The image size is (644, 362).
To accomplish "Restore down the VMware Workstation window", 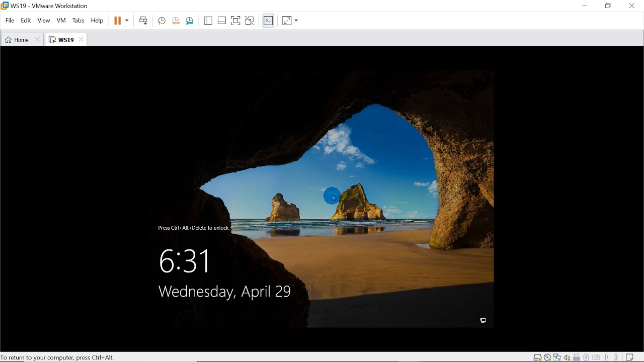I will click(x=608, y=6).
